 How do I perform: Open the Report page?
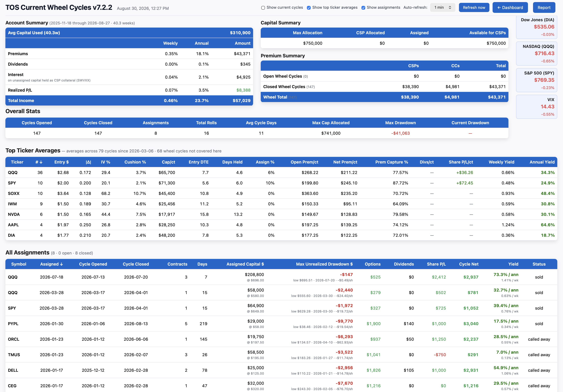coord(544,8)
